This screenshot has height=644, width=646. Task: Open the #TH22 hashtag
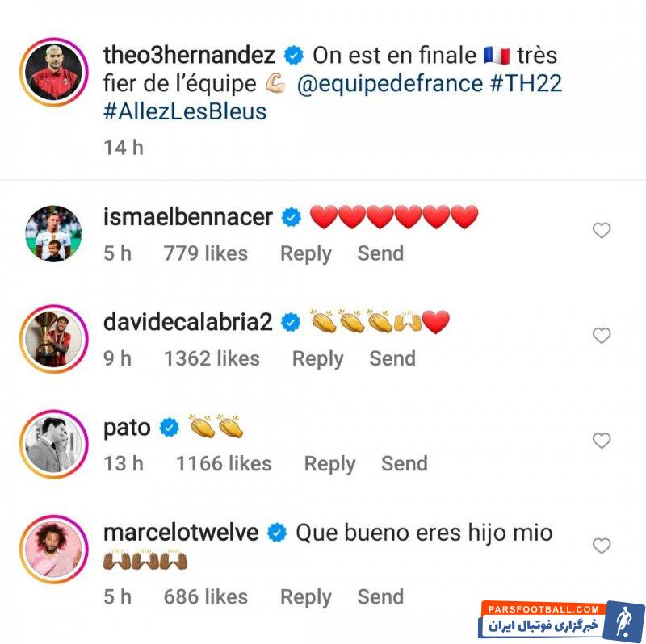(526, 84)
